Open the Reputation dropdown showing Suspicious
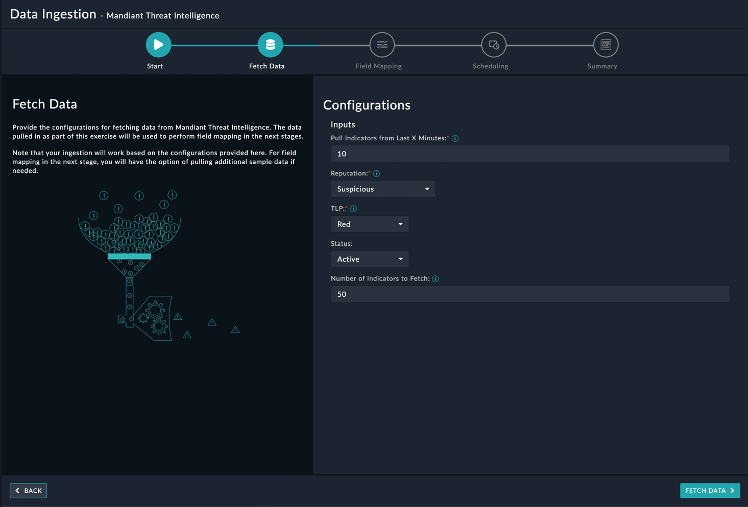This screenshot has height=507, width=748. pyautogui.click(x=382, y=189)
